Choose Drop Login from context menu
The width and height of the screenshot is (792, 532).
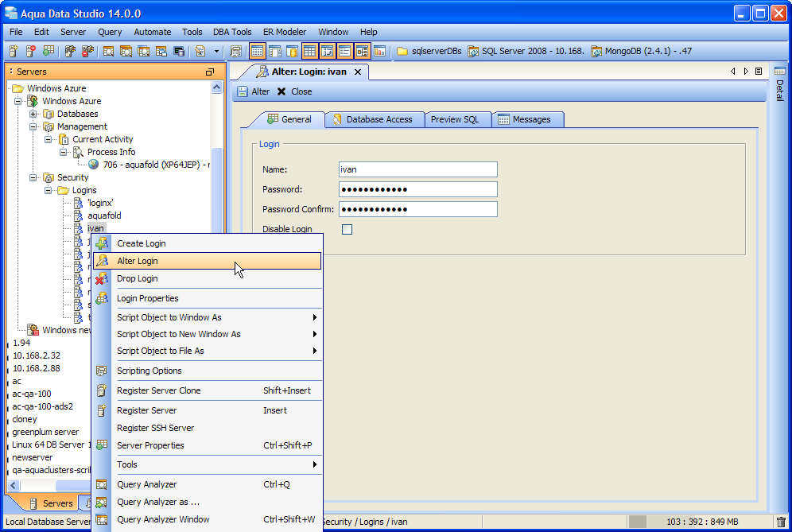pos(207,278)
